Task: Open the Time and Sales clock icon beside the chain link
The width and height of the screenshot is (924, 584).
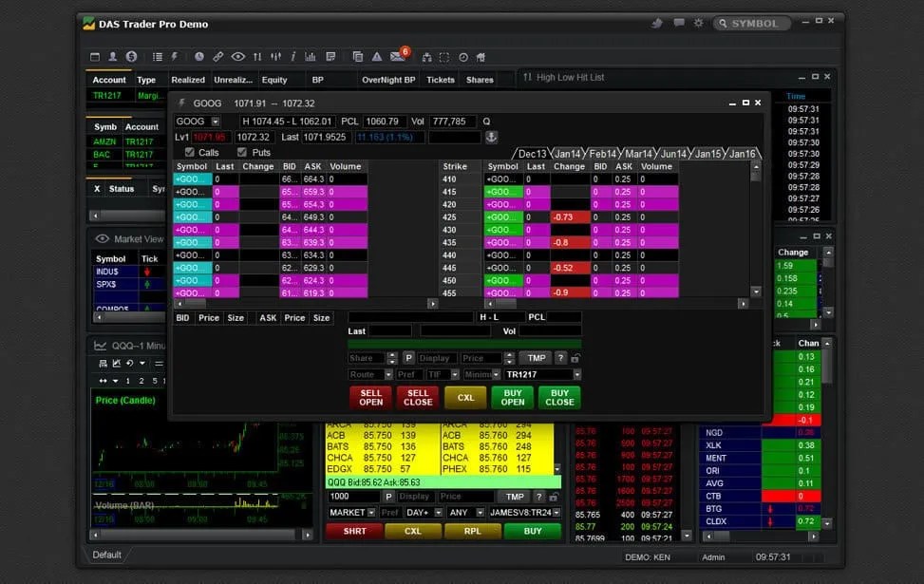Action: 199,57
